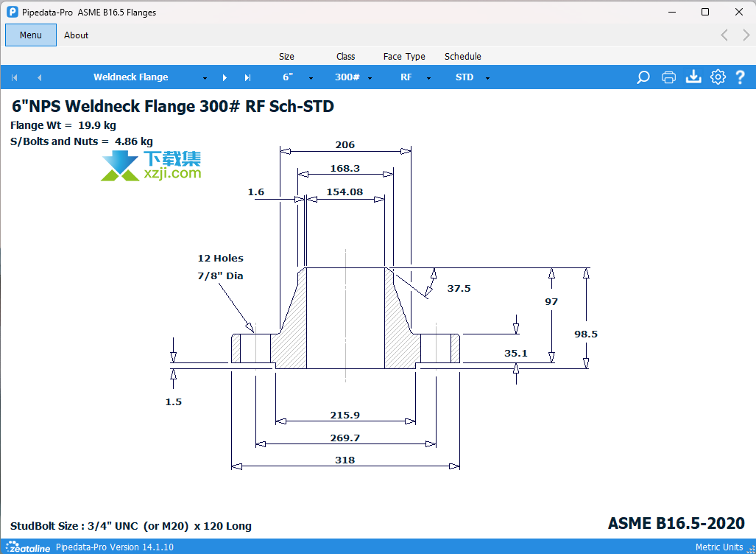
Task: Open the 6" size dropdown
Action: pyautogui.click(x=311, y=78)
